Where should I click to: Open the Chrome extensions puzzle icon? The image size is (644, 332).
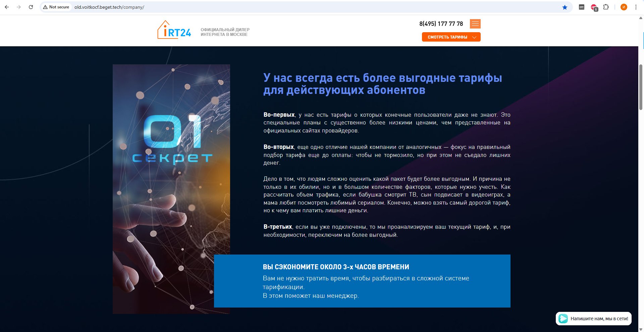606,7
